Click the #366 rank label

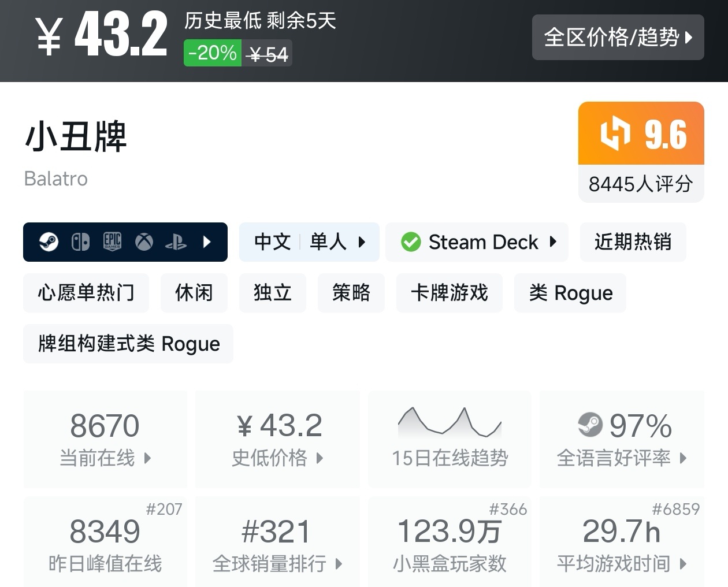point(508,509)
